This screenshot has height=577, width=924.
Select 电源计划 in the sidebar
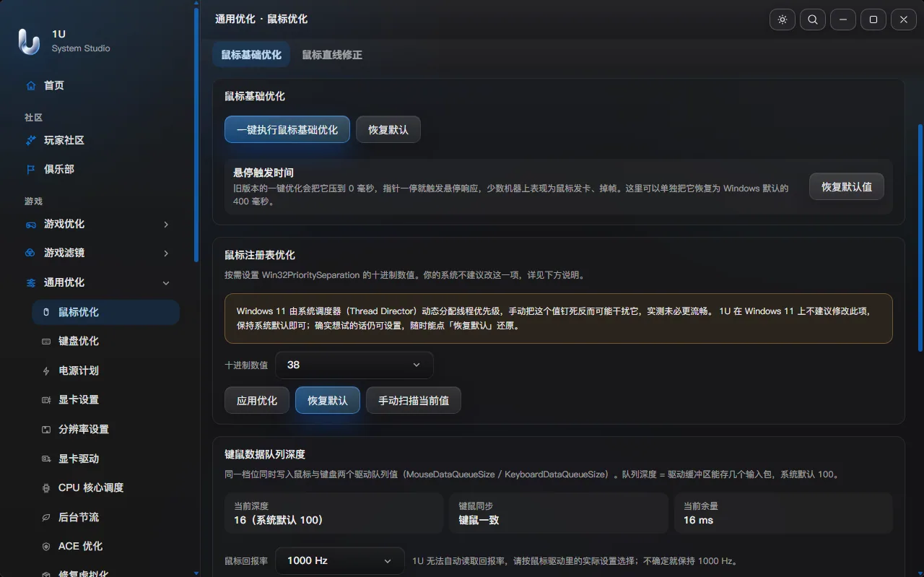click(105, 370)
